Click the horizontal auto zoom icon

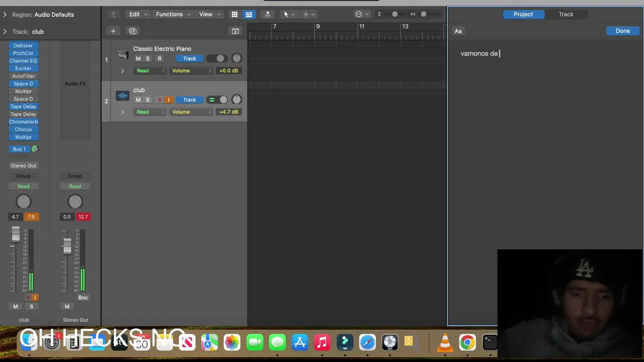[413, 14]
